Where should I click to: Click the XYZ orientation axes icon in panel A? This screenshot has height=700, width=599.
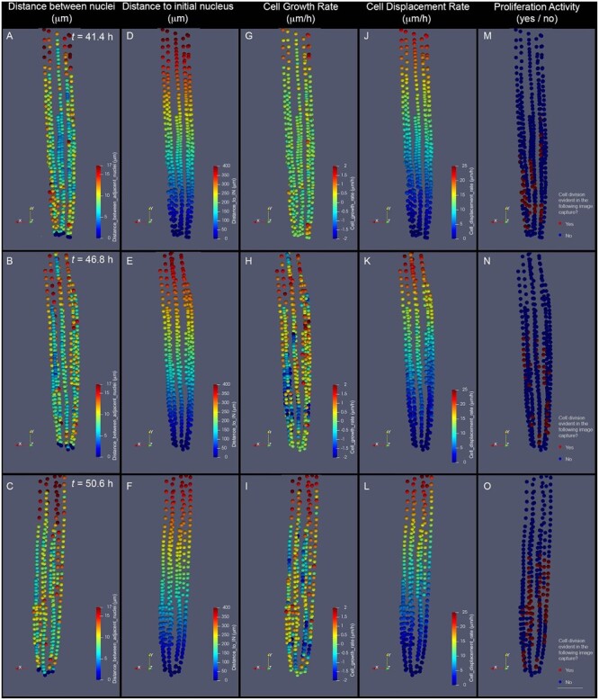26,215
